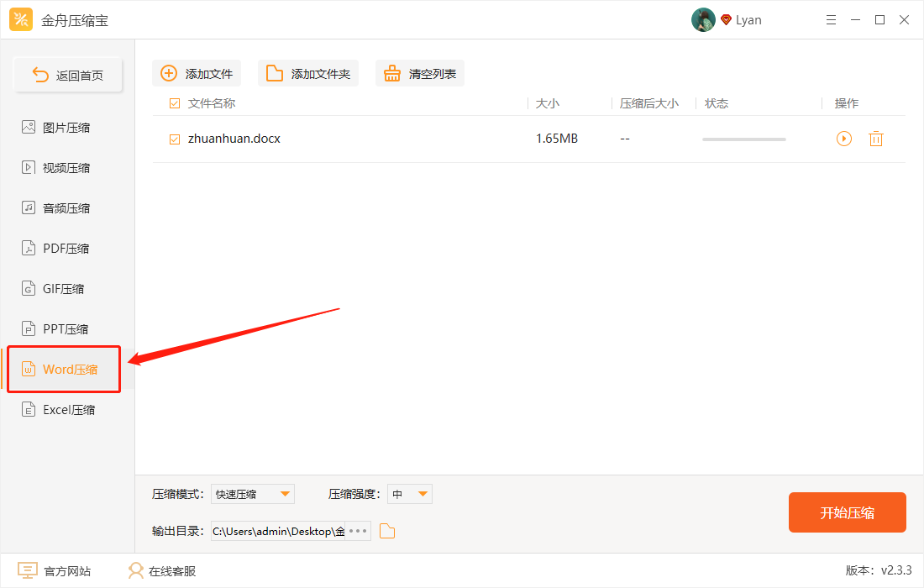This screenshot has height=588, width=924.
Task: Click the progress bar for zhuanhuan.docx
Action: pyautogui.click(x=743, y=138)
